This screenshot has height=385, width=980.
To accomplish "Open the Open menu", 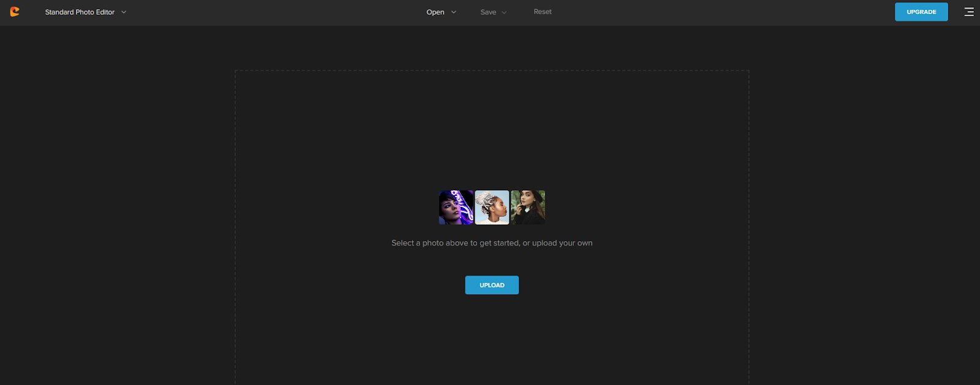I will 435,12.
